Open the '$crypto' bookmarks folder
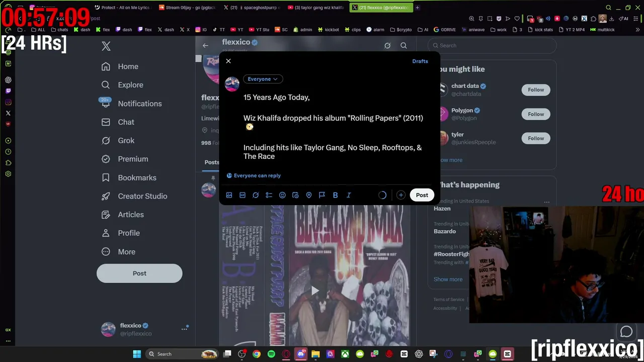Screen dimensions: 644x362 coord(400,30)
